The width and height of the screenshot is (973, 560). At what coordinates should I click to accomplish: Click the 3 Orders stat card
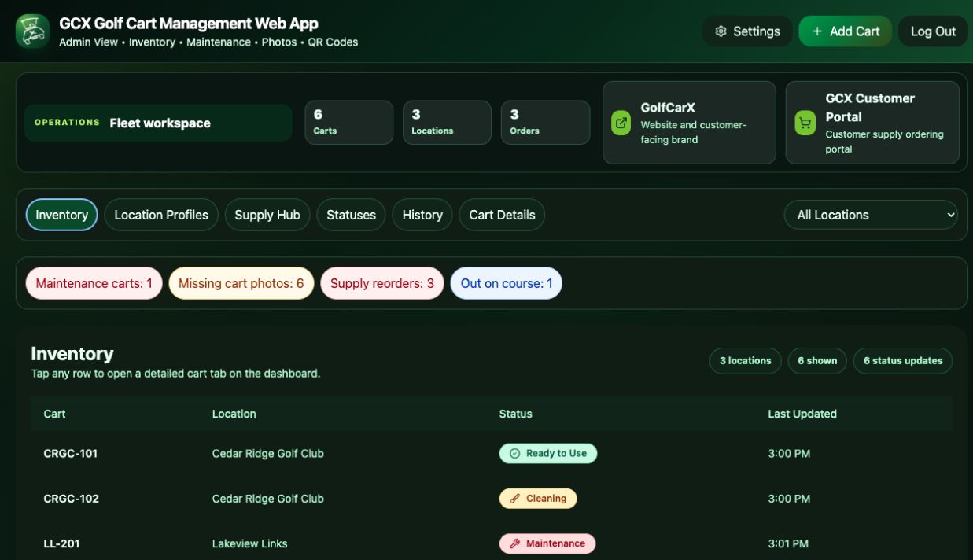545,123
